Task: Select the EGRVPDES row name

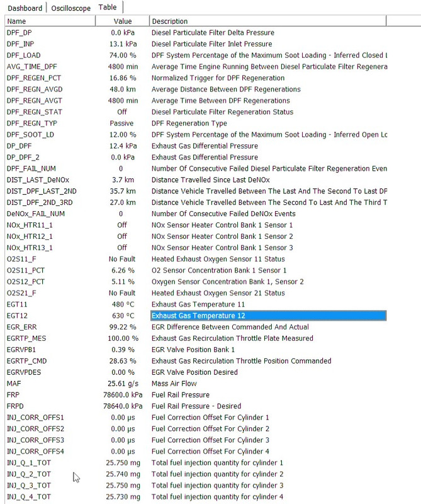Action: [x=24, y=372]
